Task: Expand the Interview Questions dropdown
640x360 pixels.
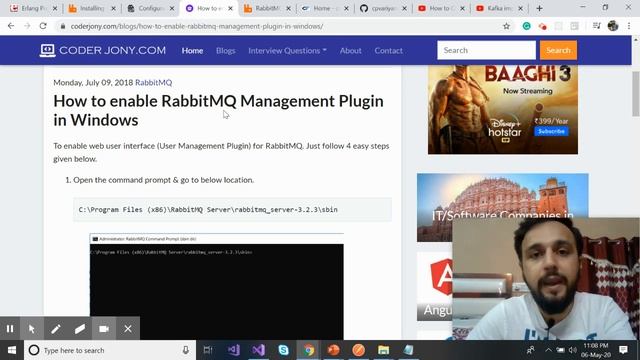Action: coord(287,51)
